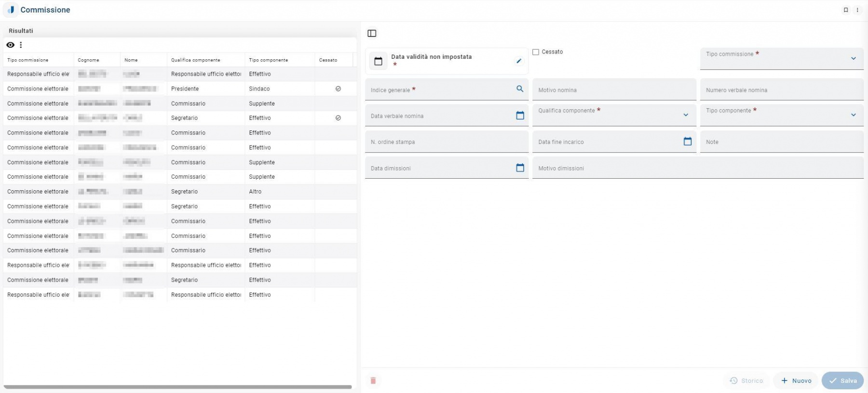Click the search icon in Indice generale

pyautogui.click(x=520, y=89)
